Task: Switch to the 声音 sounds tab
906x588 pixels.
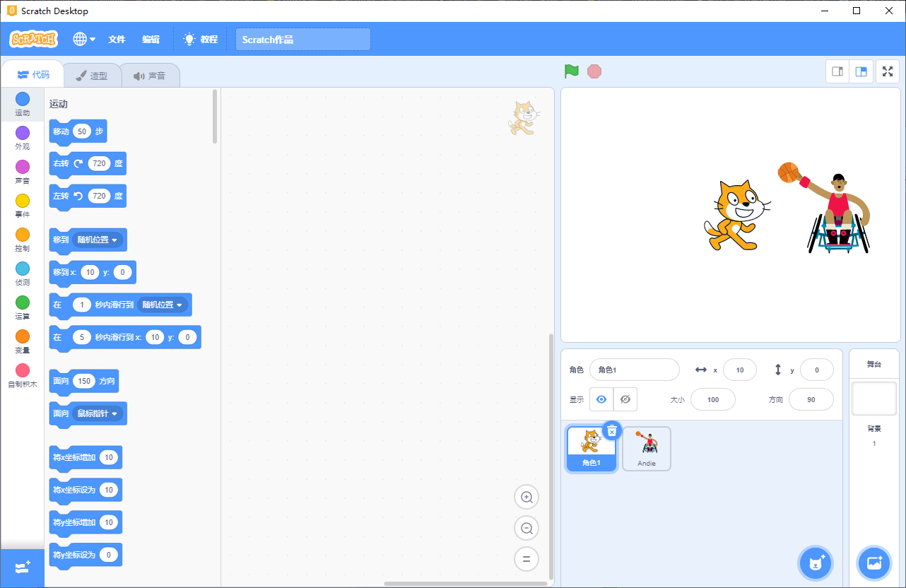Action: tap(149, 76)
